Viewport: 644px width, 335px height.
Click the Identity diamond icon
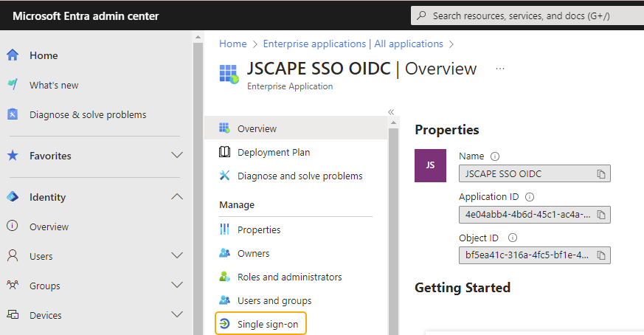point(13,197)
